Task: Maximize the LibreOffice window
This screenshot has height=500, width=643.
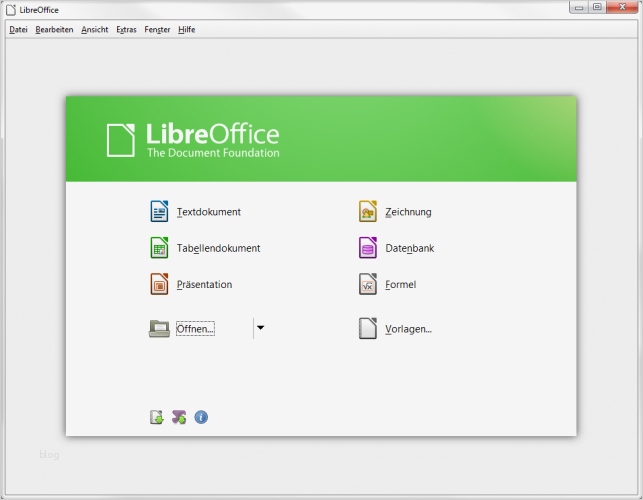Action: pyautogui.click(x=597, y=7)
